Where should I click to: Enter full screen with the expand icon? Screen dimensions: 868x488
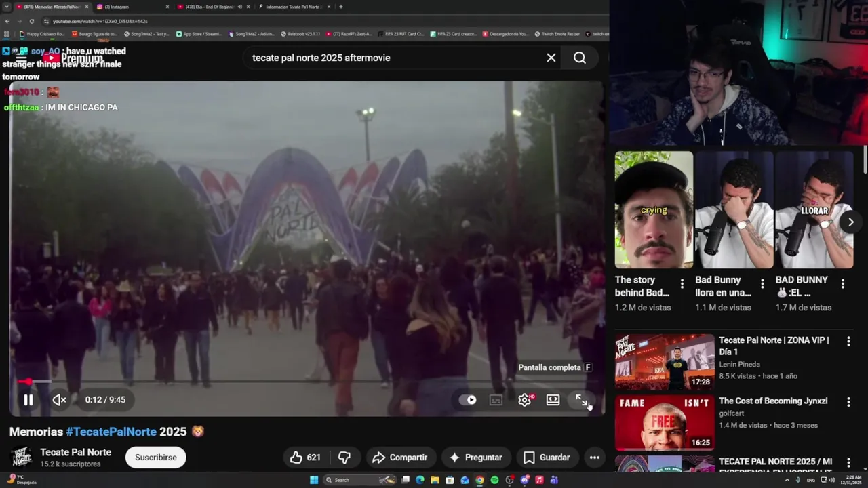click(x=582, y=400)
